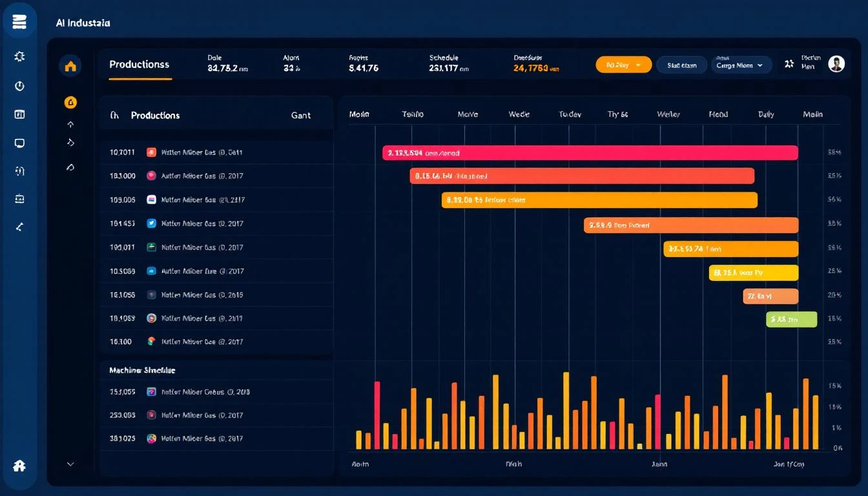This screenshot has width=868, height=496.
Task: Toggle the blue status dot on row 161.453
Action: [150, 223]
